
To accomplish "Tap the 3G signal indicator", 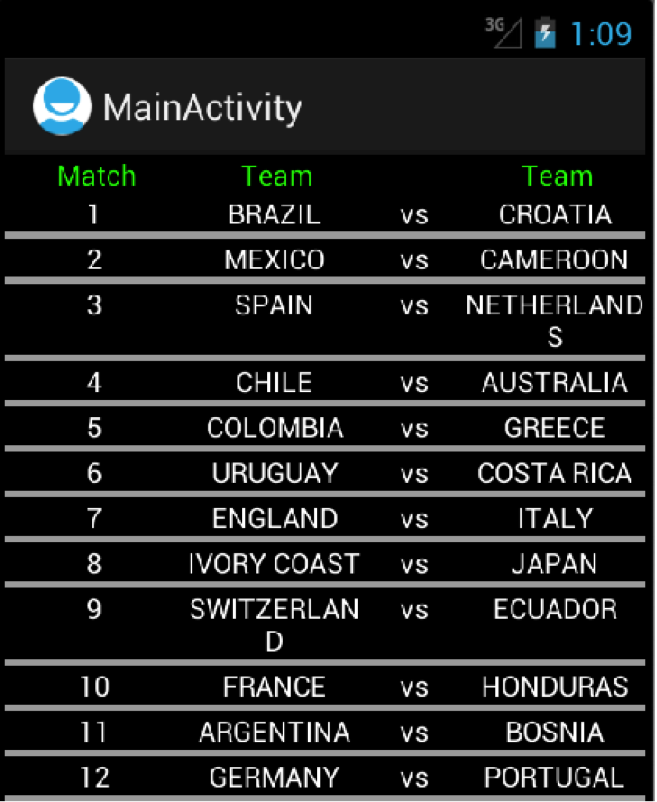I will [503, 33].
